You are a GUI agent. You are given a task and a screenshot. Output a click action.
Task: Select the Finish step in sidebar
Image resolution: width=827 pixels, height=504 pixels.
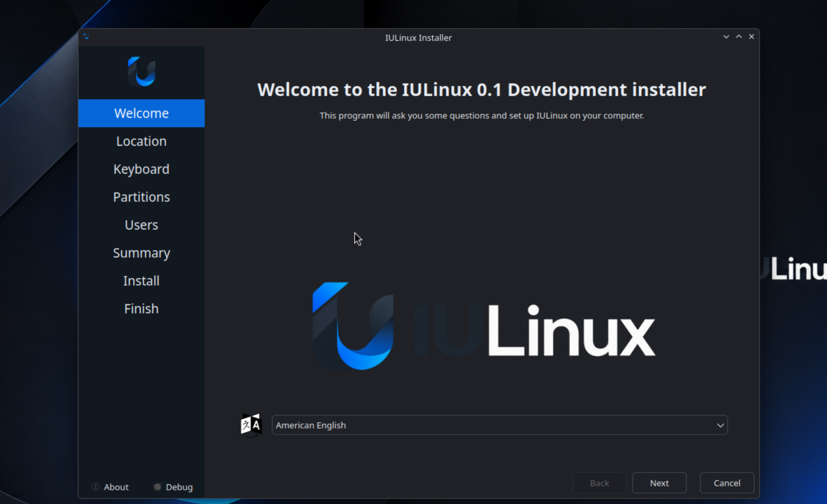[x=141, y=308]
